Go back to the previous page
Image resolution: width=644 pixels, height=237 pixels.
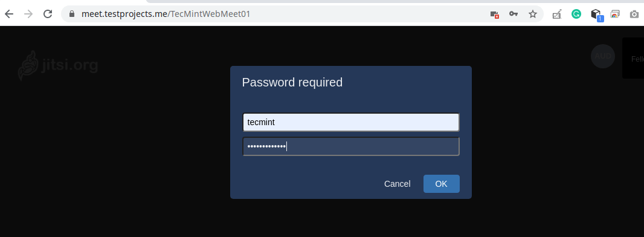[x=9, y=14]
